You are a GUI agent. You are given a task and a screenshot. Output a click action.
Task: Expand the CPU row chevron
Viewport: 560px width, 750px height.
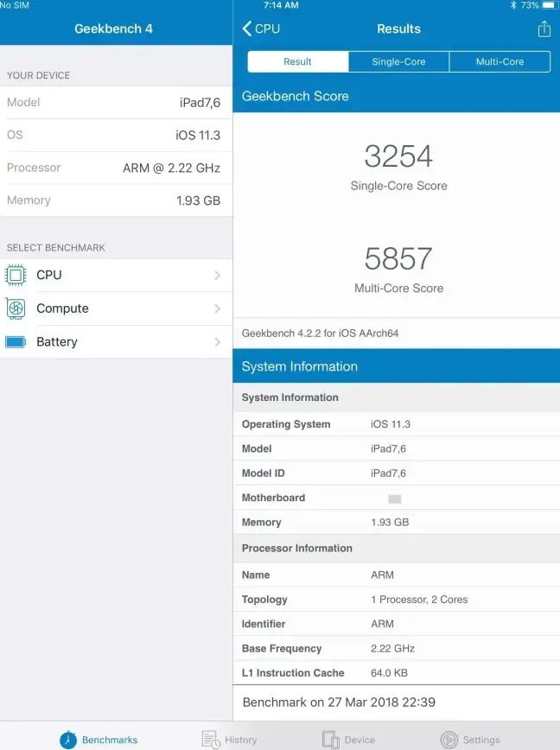point(217,275)
